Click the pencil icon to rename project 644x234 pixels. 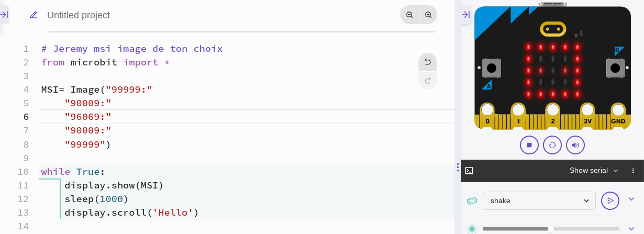point(34,15)
